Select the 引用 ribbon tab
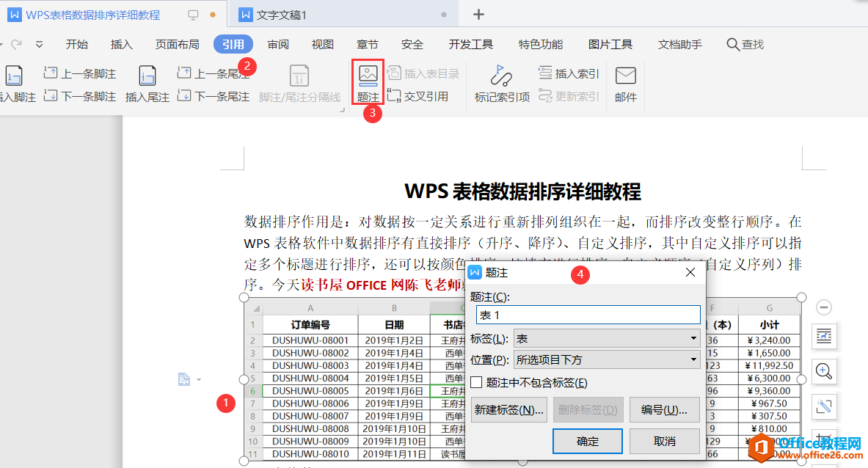The width and height of the screenshot is (868, 468). (x=233, y=44)
